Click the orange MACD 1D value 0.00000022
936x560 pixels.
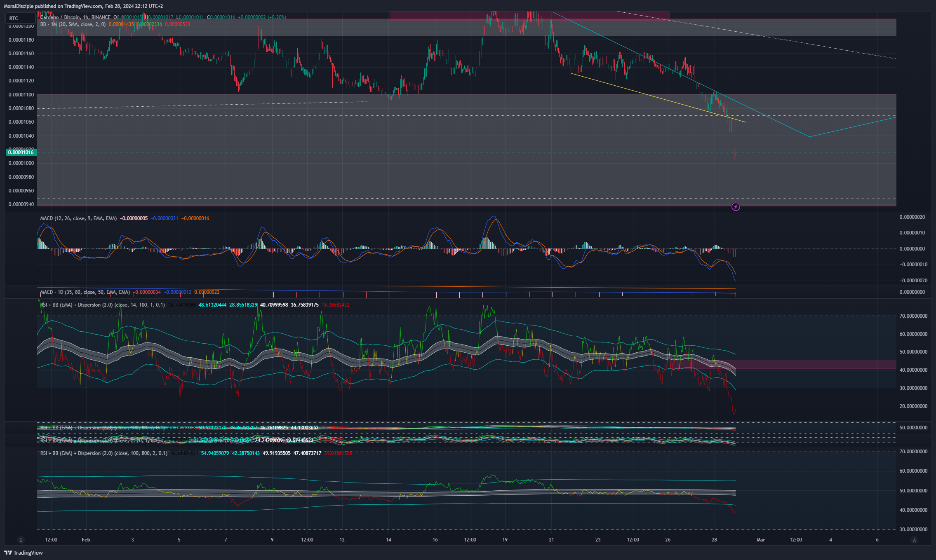pyautogui.click(x=207, y=292)
